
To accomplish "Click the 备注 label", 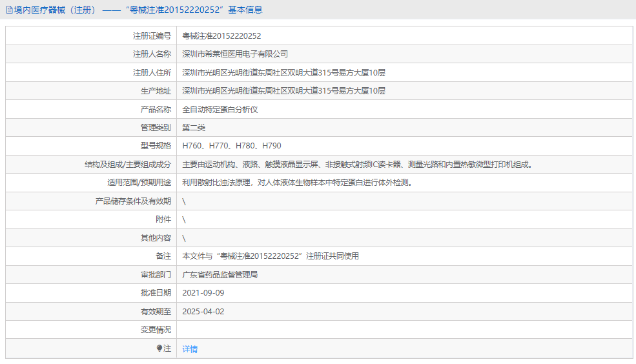I will click(x=163, y=256).
